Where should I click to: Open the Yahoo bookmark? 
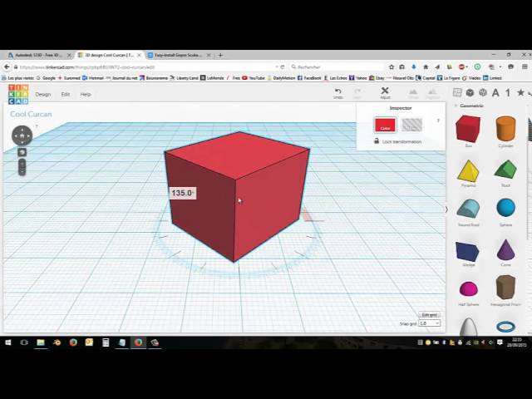point(358,78)
